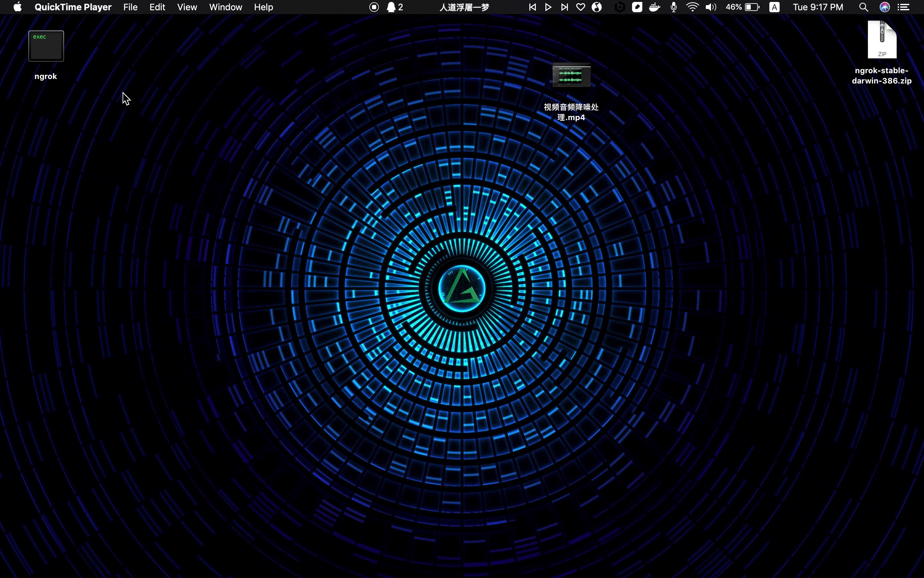The image size is (924, 578).
Task: Open the File menu
Action: pos(130,7)
